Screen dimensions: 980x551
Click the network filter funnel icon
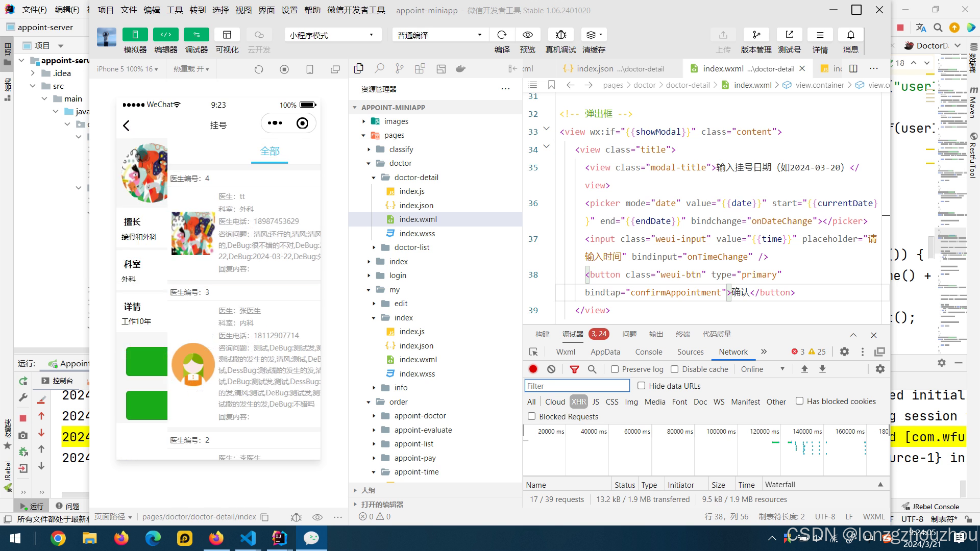pyautogui.click(x=574, y=369)
